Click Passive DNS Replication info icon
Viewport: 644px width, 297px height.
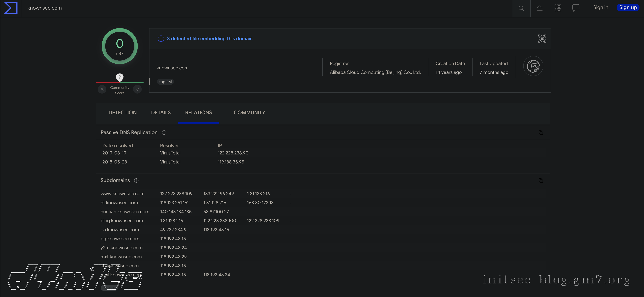164,132
